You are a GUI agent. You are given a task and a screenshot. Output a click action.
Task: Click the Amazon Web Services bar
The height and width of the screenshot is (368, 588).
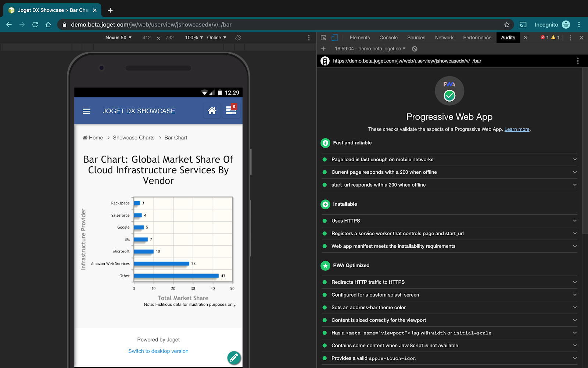pyautogui.click(x=161, y=263)
